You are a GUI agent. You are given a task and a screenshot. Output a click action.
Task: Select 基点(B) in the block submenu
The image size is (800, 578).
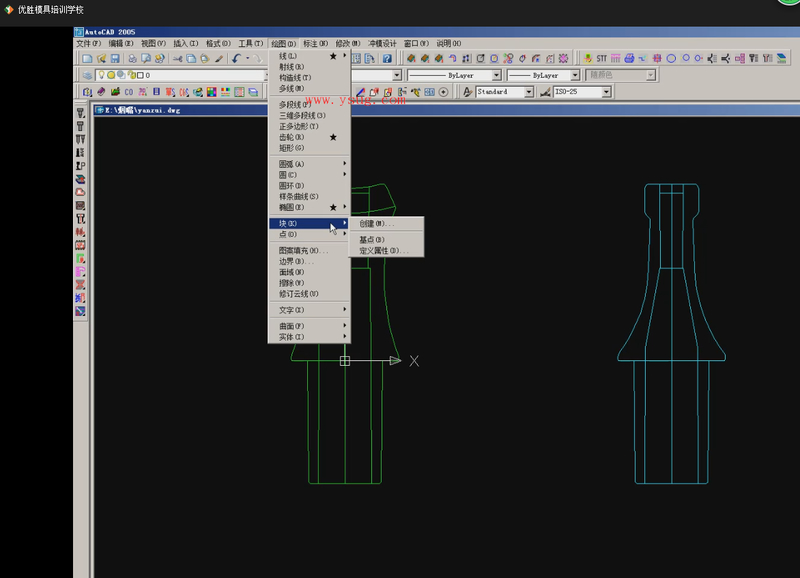(386, 239)
